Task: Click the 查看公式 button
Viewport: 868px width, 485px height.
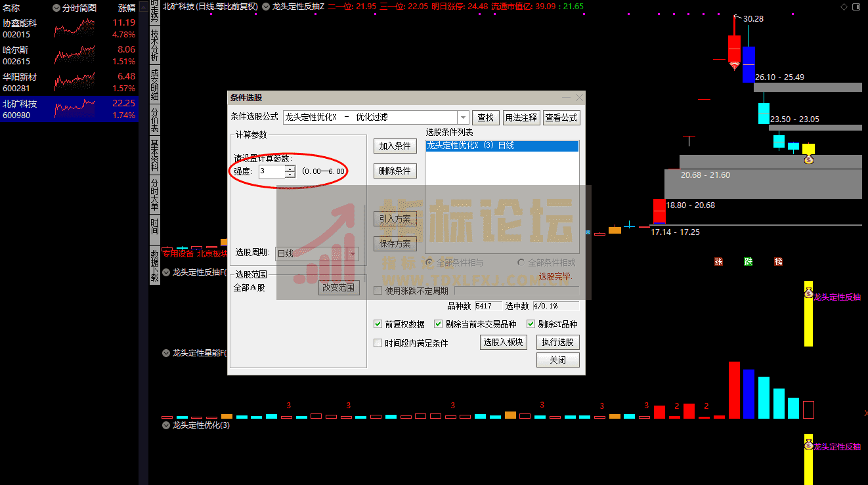Action: click(561, 117)
